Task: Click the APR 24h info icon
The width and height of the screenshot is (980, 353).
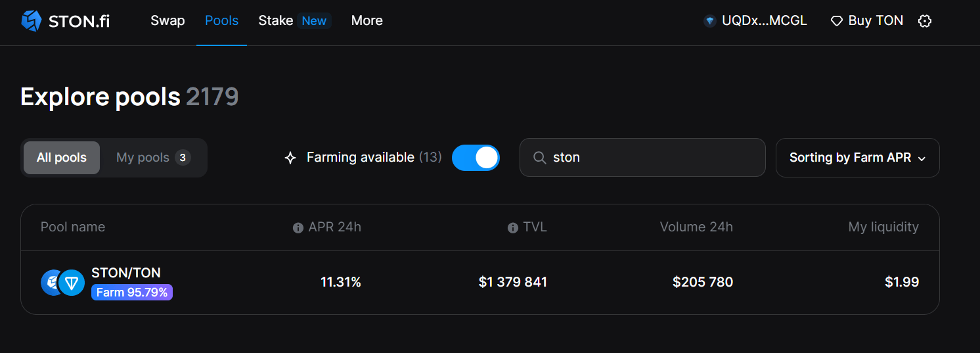Action: click(x=298, y=227)
